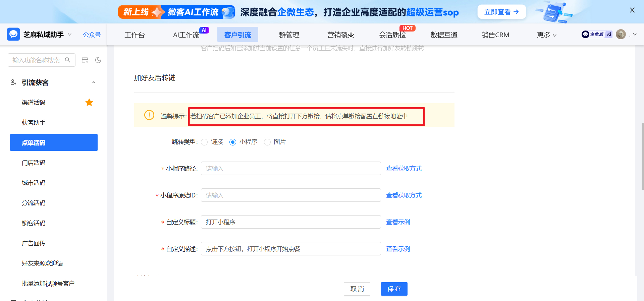Select the 链接 jump type radio
Viewport: 644px width, 301px height.
[204, 142]
